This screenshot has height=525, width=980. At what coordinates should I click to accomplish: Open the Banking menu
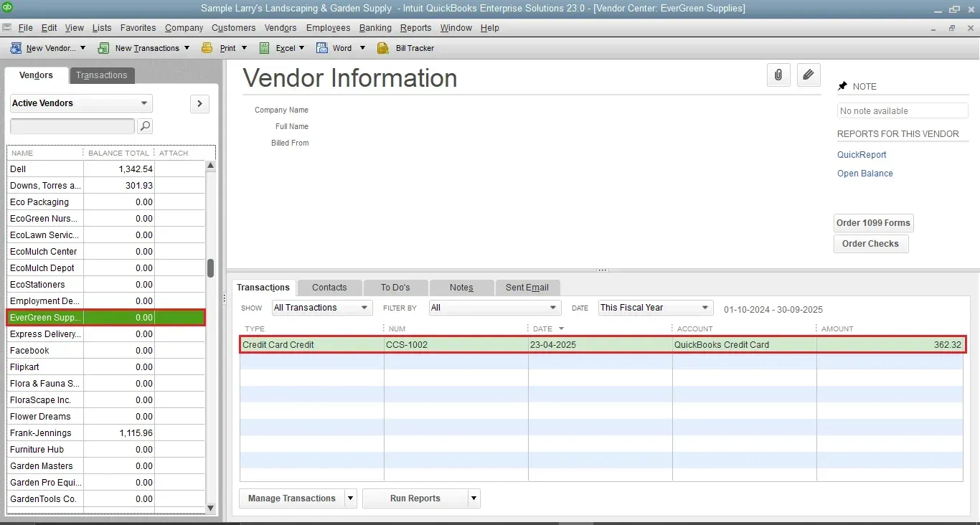point(375,28)
